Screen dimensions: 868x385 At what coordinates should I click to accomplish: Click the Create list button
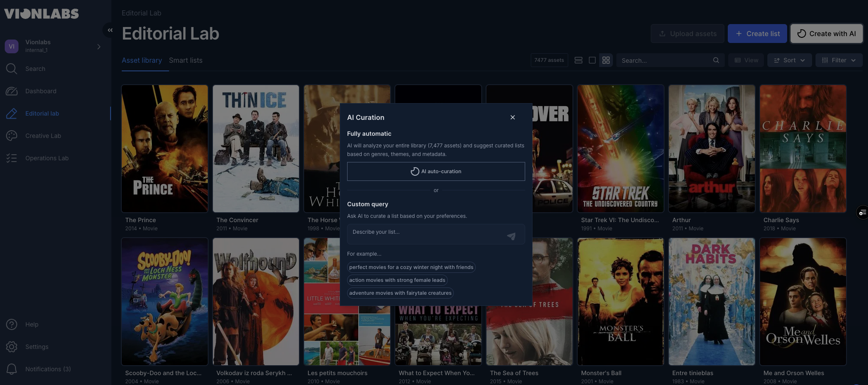757,34
